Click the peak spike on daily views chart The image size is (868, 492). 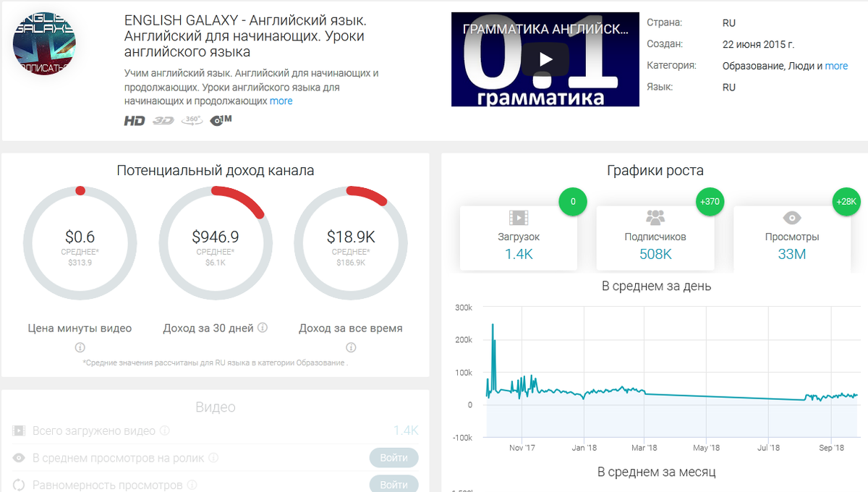click(x=493, y=326)
